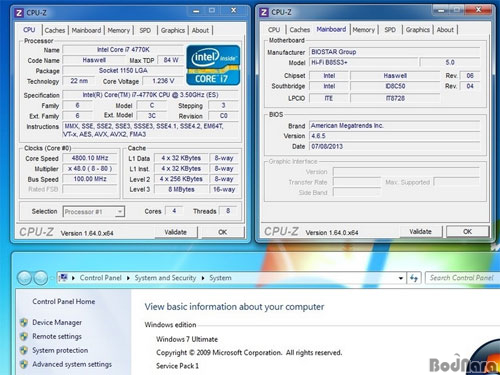500x375 pixels.
Task: Click the Intel Core i7 logo badge
Action: 213,65
